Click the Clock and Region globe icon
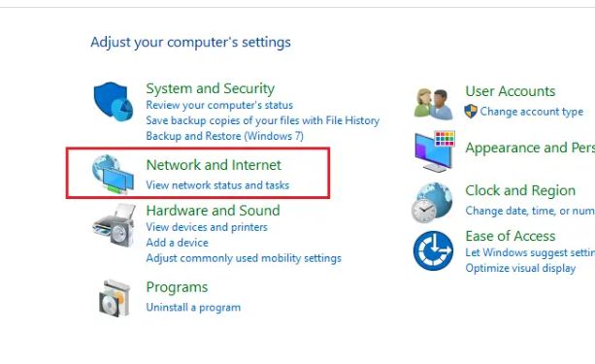595x364 pixels. pos(432,203)
